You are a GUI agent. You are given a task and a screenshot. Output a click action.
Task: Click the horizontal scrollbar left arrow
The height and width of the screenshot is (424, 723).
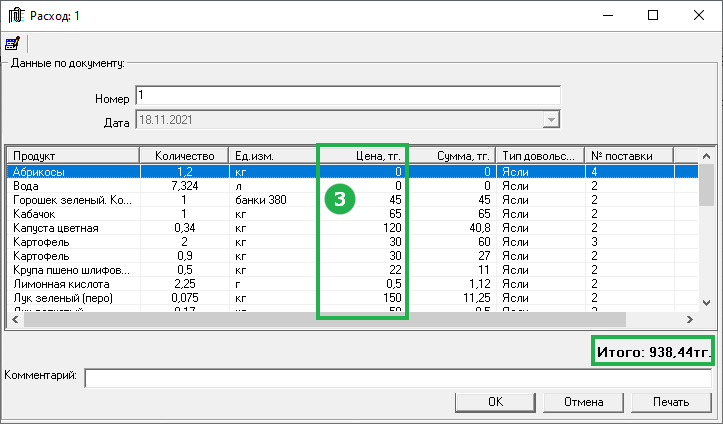point(15,319)
